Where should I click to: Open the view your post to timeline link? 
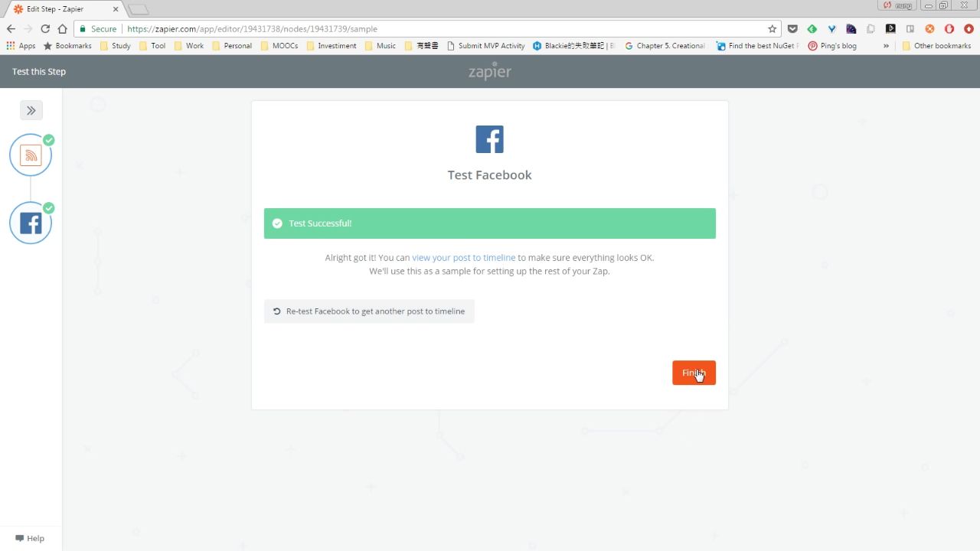click(x=463, y=258)
